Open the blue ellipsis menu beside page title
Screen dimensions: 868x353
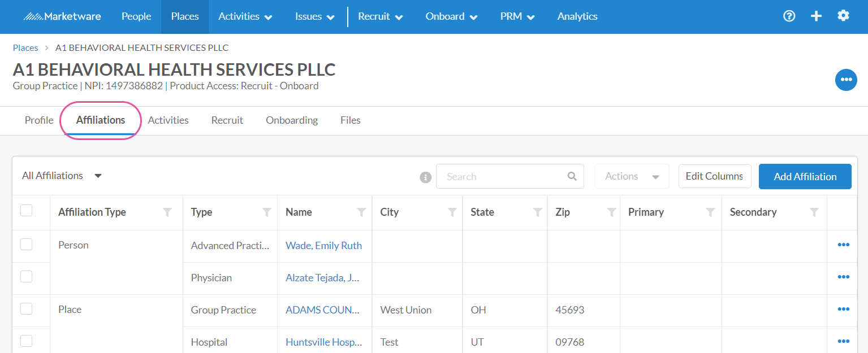point(846,80)
